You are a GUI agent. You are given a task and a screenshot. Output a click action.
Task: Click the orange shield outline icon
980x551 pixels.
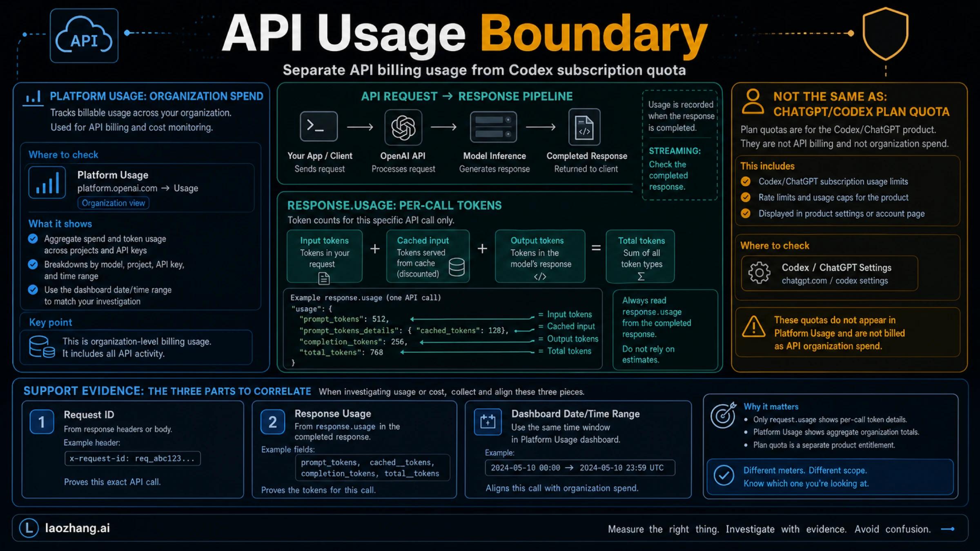pyautogui.click(x=885, y=33)
